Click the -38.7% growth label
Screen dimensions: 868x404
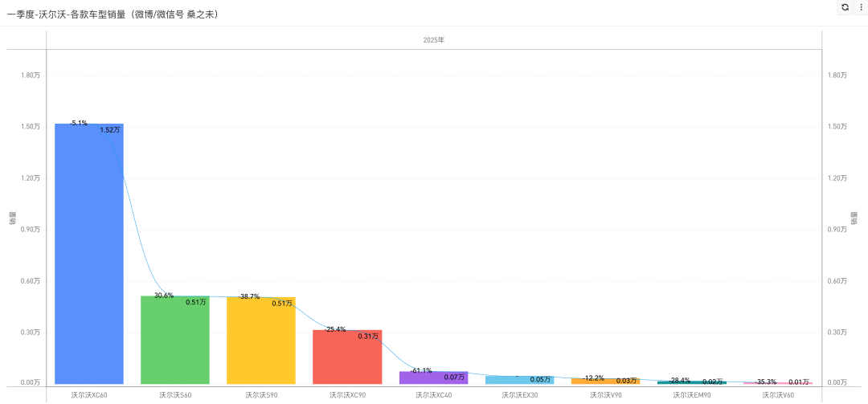[249, 296]
